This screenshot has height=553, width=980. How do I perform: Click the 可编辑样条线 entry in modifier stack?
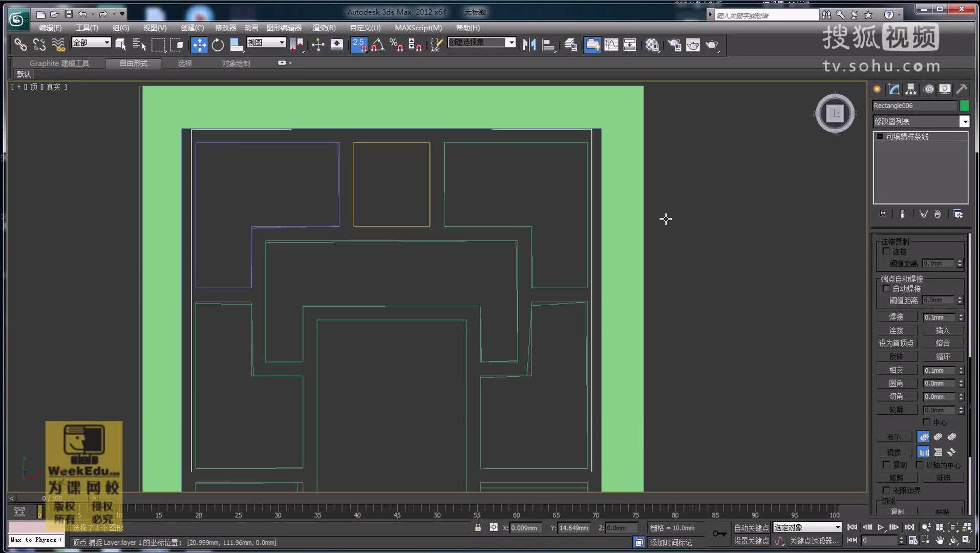pyautogui.click(x=906, y=136)
